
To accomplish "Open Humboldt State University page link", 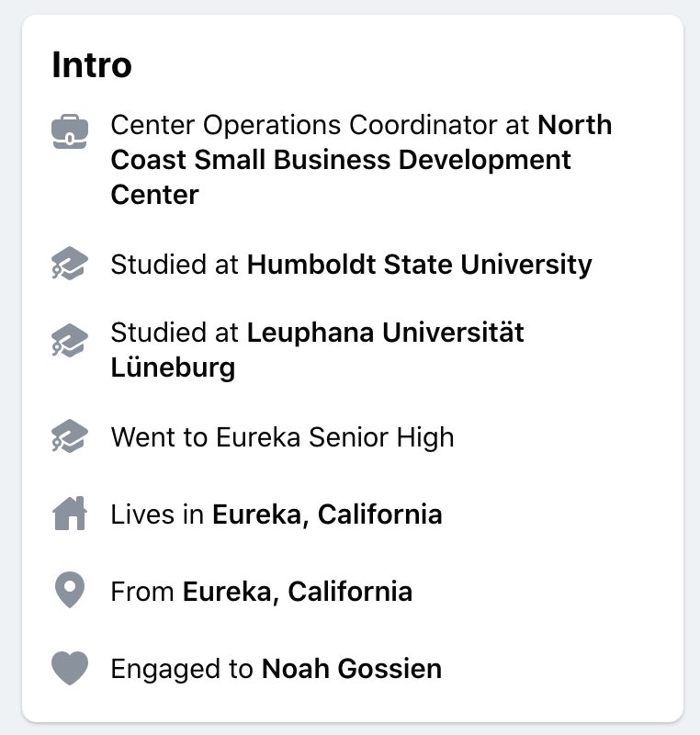I will (419, 265).
